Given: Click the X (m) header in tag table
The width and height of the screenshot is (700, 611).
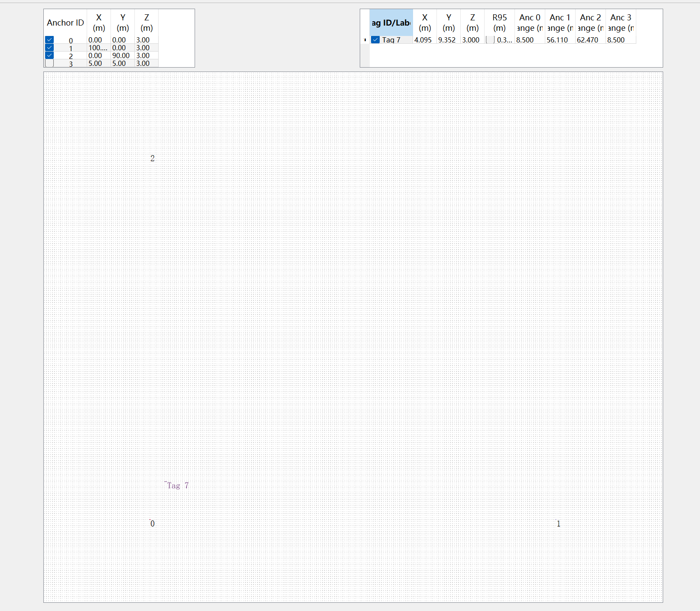Looking at the screenshot, I should pos(425,23).
